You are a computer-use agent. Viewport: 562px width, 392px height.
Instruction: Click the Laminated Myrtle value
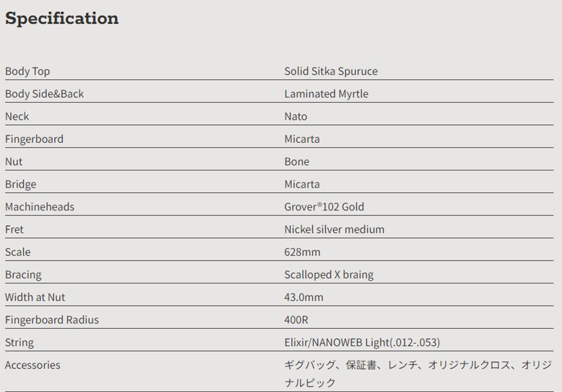pos(326,94)
